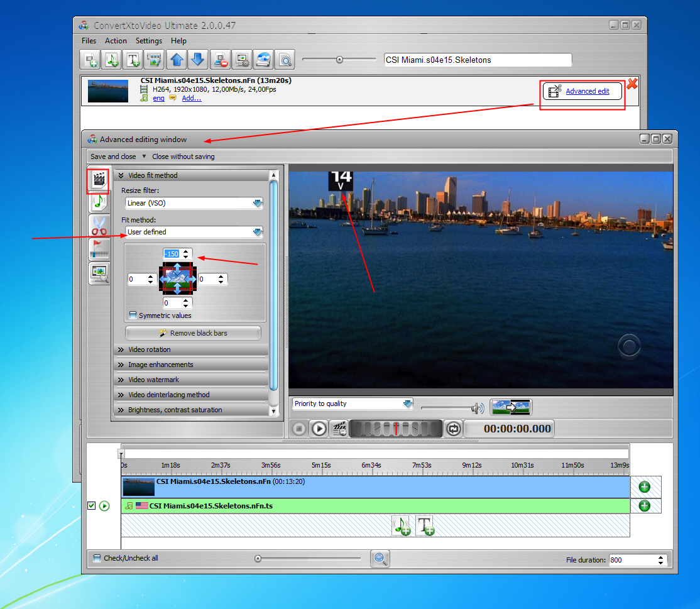The image size is (700, 609).
Task: Move item down with blue down arrow
Action: point(198,59)
